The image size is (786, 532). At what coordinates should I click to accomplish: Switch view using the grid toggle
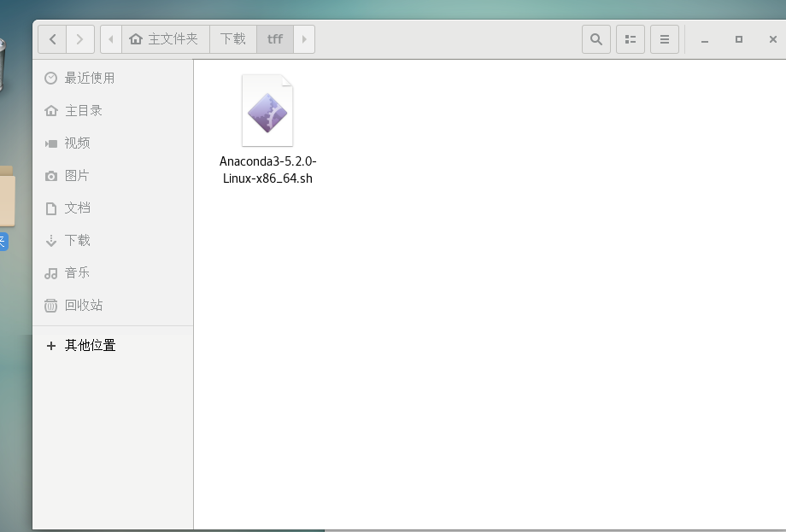[x=631, y=38]
